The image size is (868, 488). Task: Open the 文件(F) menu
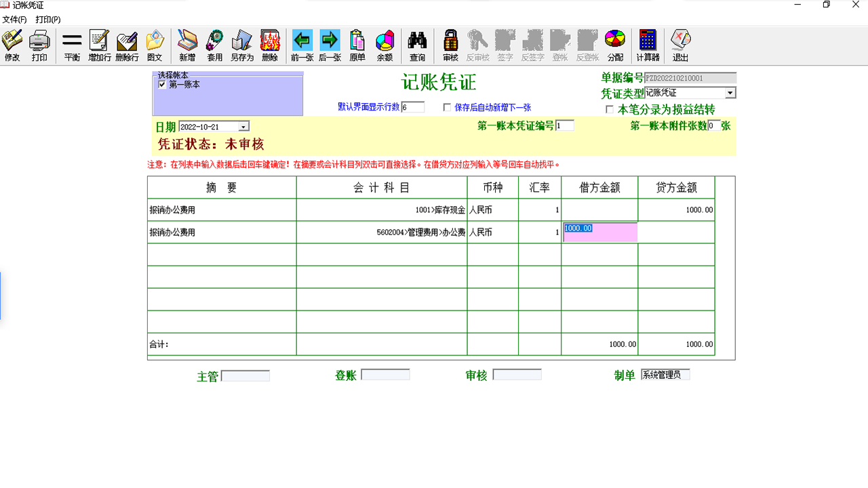pos(15,20)
